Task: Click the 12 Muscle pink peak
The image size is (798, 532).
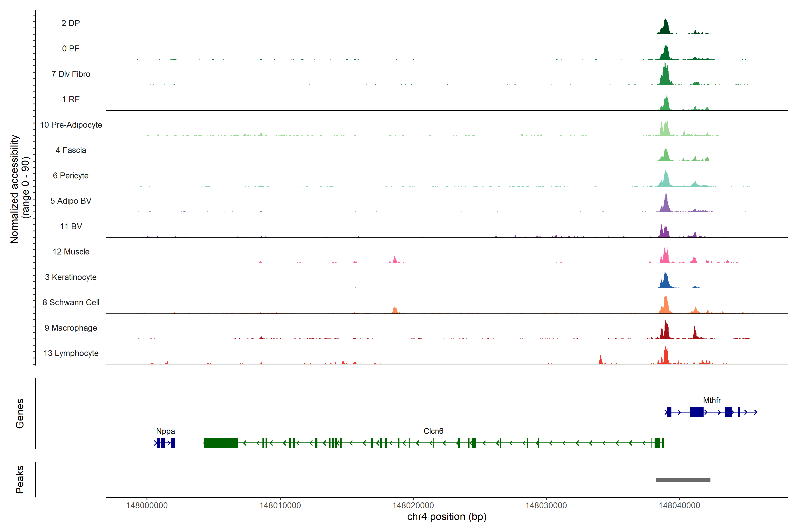Action: tap(665, 257)
